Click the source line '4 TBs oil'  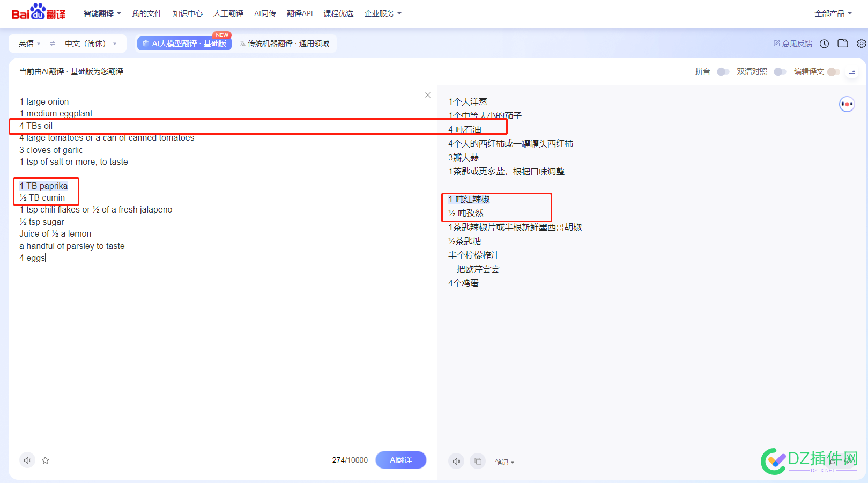(x=36, y=126)
